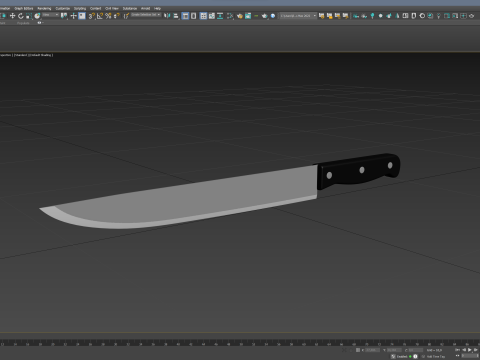Open Create Selection Set dropdown
Viewport: 480px width, 360px height.
146,15
